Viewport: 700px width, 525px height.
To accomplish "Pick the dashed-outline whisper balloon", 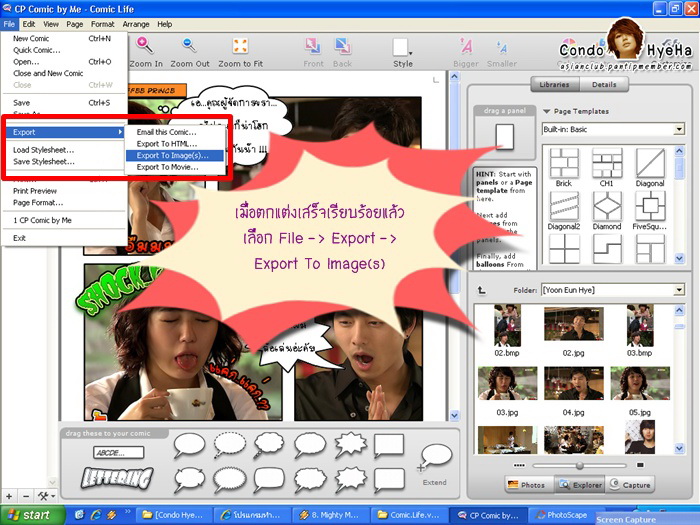I will click(x=229, y=445).
